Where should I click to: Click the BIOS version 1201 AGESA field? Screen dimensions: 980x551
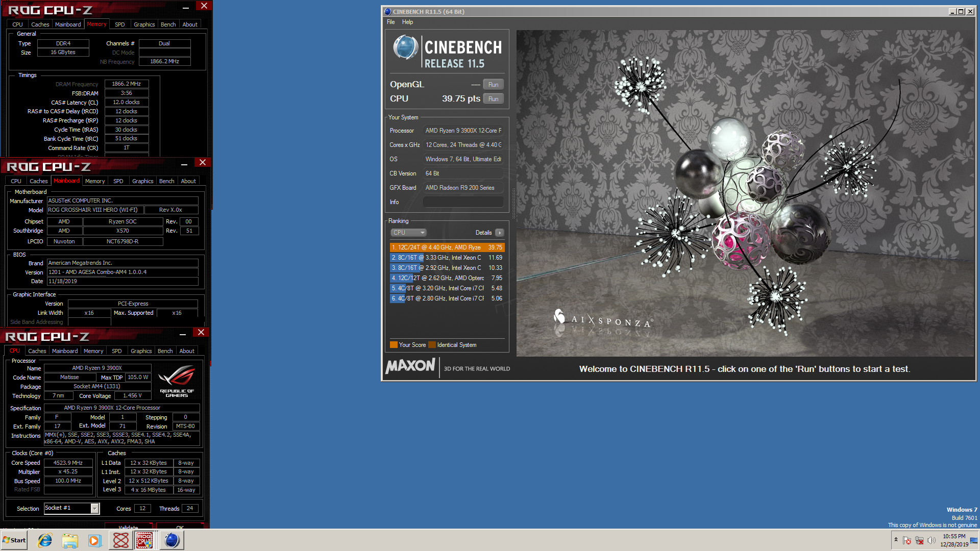pos(122,272)
